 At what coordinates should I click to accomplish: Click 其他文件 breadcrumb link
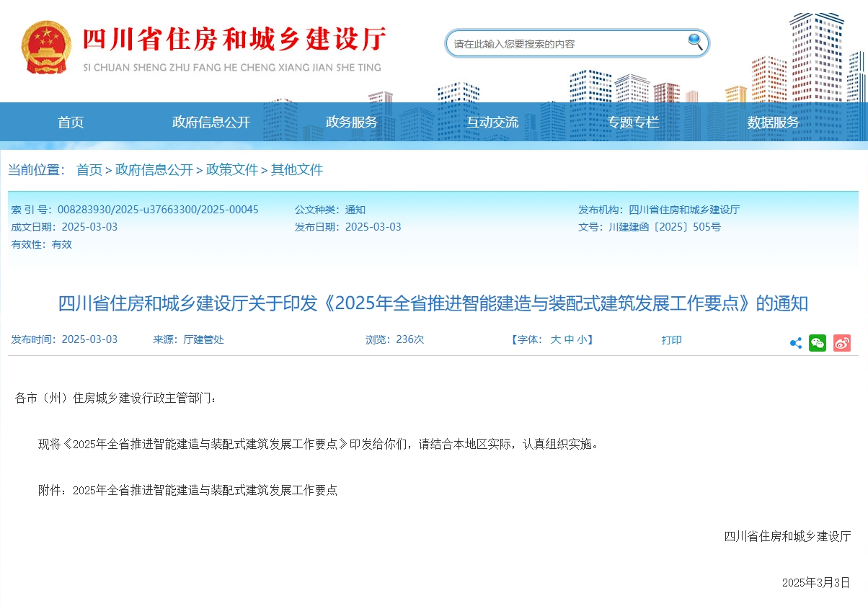coord(297,170)
